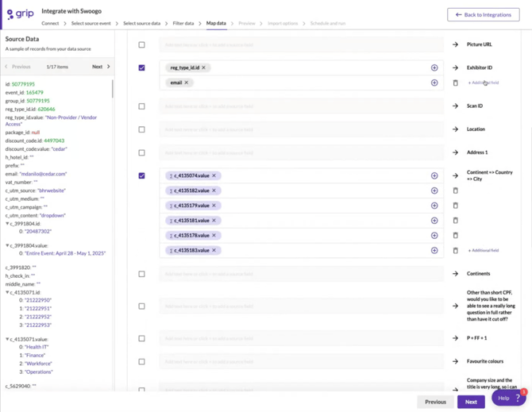Delete the c_4135181.value row
This screenshot has height=412, width=532.
click(455, 221)
